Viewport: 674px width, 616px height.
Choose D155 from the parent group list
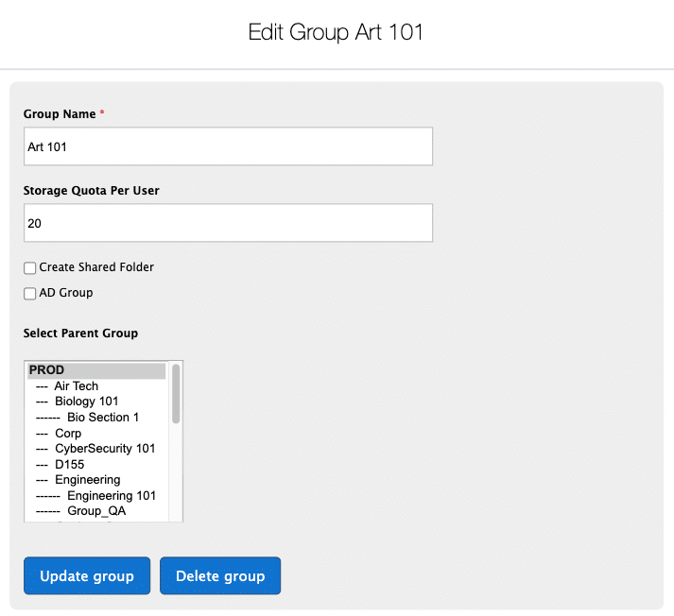[70, 465]
